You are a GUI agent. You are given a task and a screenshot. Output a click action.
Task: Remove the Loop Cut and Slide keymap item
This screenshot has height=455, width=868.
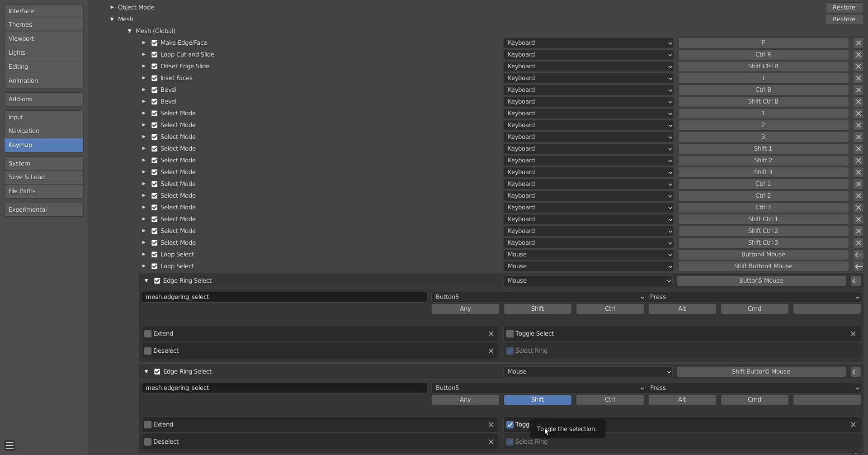pos(858,55)
